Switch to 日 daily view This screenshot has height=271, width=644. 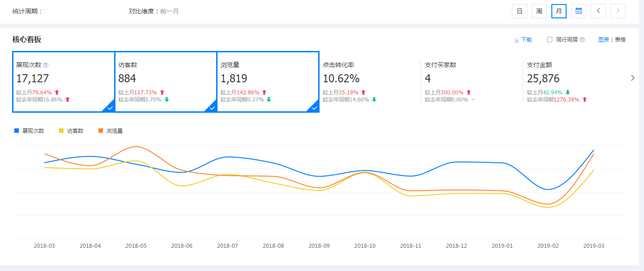point(519,11)
